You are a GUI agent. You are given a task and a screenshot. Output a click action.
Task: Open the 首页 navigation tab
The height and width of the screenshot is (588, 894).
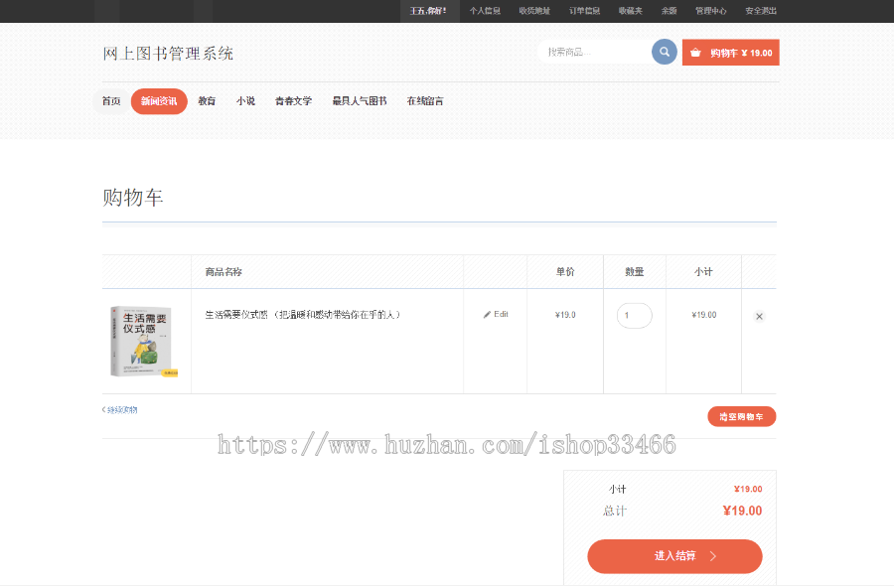(x=111, y=101)
